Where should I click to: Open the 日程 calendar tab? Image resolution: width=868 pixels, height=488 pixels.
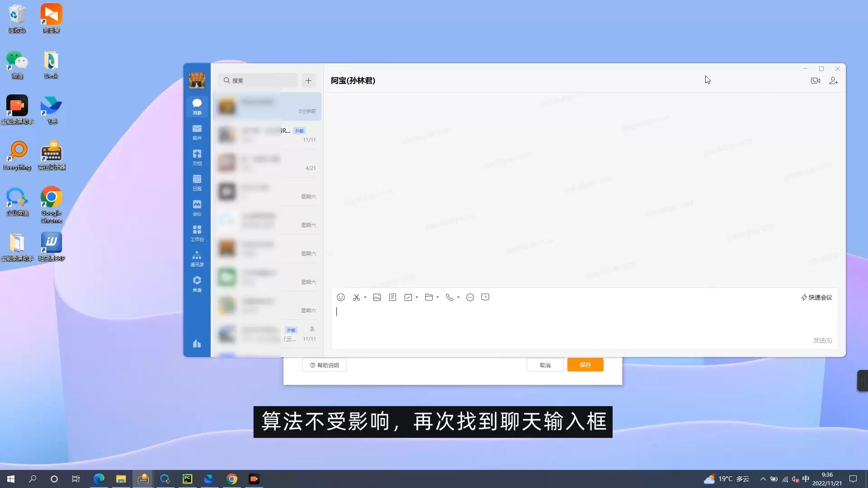197,183
